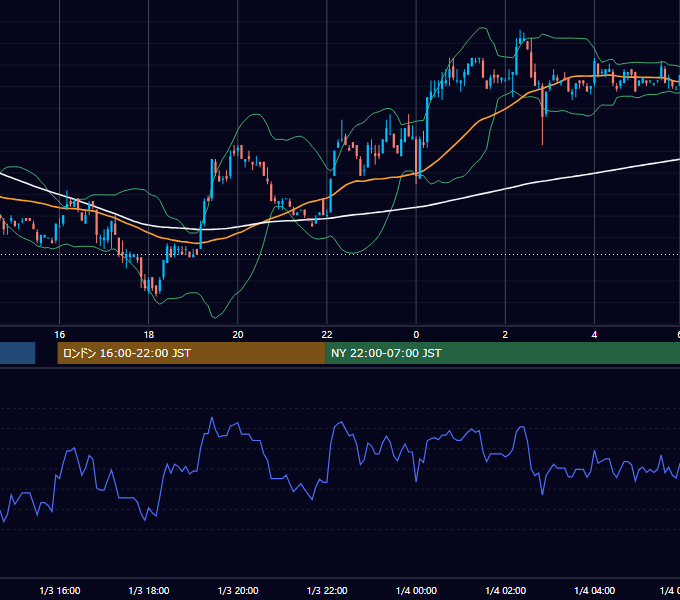This screenshot has width=680, height=600.
Task: Click the blue session bar before the ロンドン bar
Action: coord(17,353)
